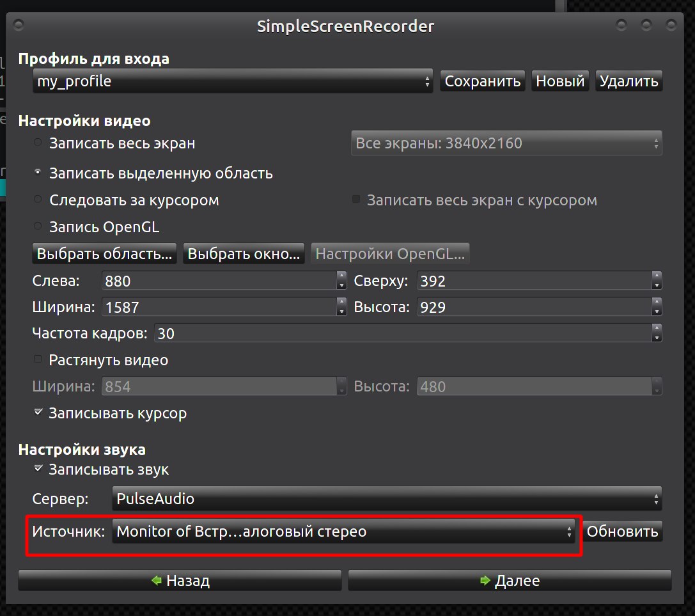Focus the Ширина field showing 1587
The height and width of the screenshot is (616, 695).
pyautogui.click(x=219, y=307)
